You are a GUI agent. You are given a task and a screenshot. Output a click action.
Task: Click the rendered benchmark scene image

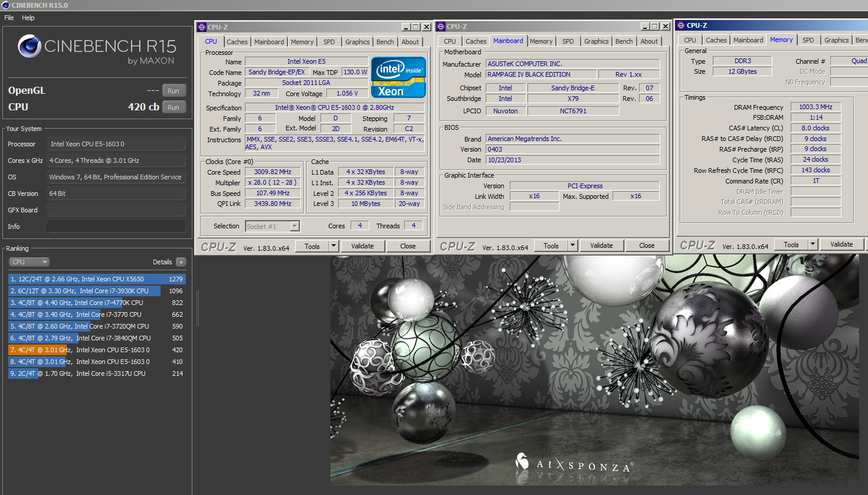point(594,371)
